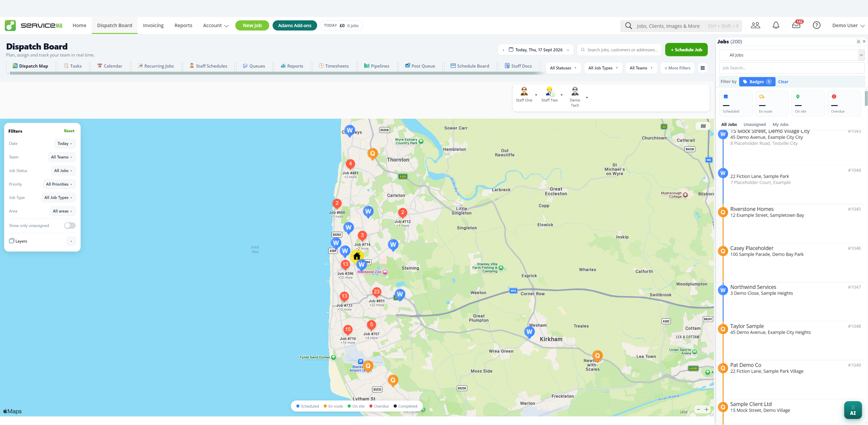The width and height of the screenshot is (868, 425).
Task: Collapse the Jobs panel with double chevron
Action: 864,41
